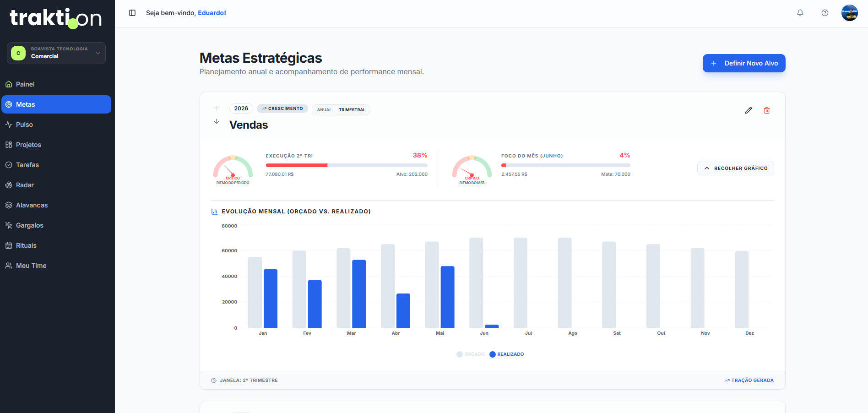Viewport: 868px width, 413px height.
Task: Click the Tarefas check circle icon
Action: pyautogui.click(x=9, y=165)
